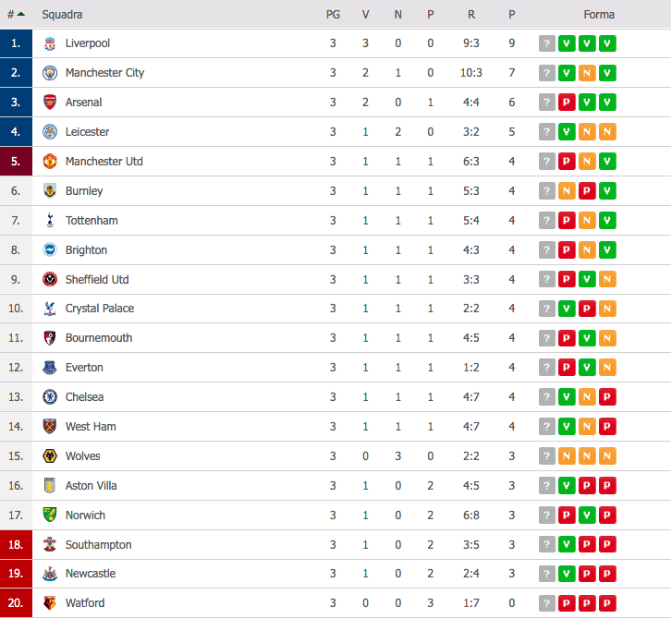Click the Tottenham cockerel crest icon
Viewport: 672px width, 619px height.
click(50, 220)
